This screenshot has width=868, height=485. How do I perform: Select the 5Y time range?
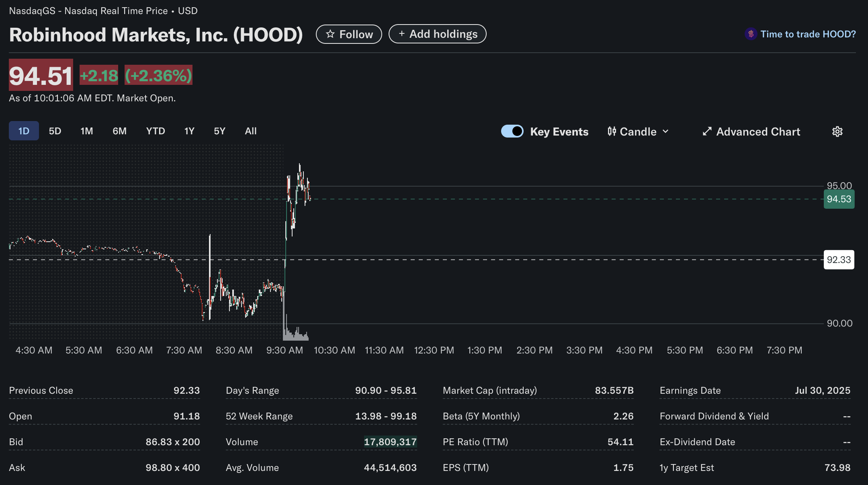(x=219, y=131)
